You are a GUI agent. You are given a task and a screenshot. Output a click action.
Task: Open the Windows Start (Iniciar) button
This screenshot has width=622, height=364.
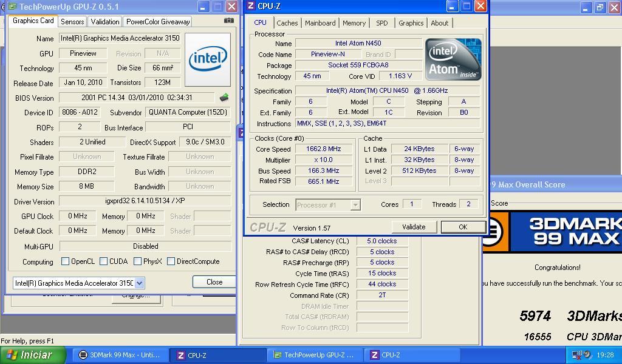[x=33, y=354]
